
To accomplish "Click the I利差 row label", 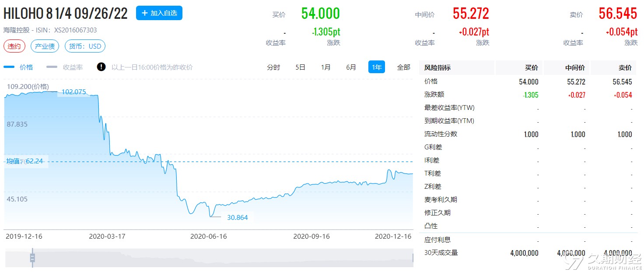I will tap(432, 160).
